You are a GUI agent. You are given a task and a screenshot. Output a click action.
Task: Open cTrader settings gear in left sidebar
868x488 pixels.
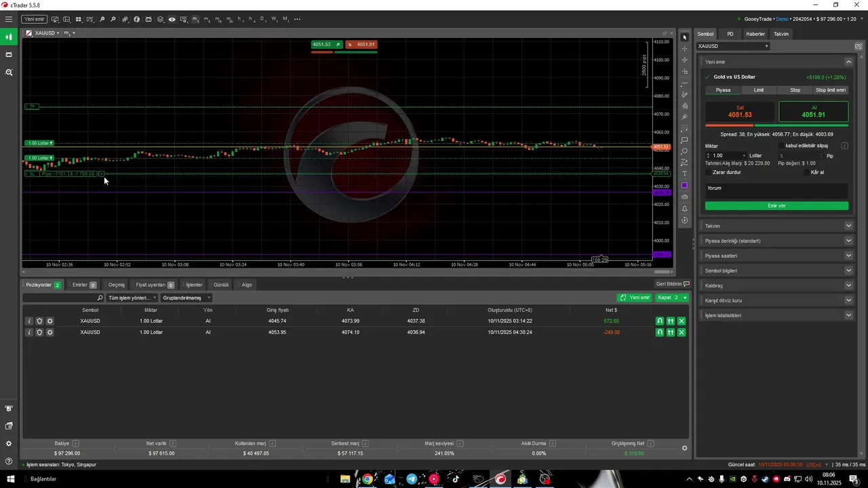(9, 443)
